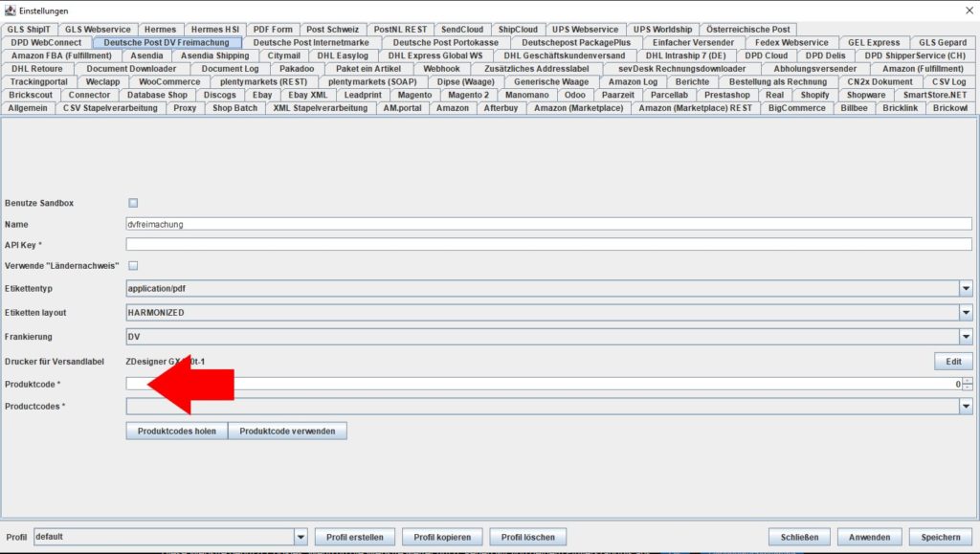The image size is (980, 554).
Task: Switch to the Billbee tab
Action: [854, 108]
